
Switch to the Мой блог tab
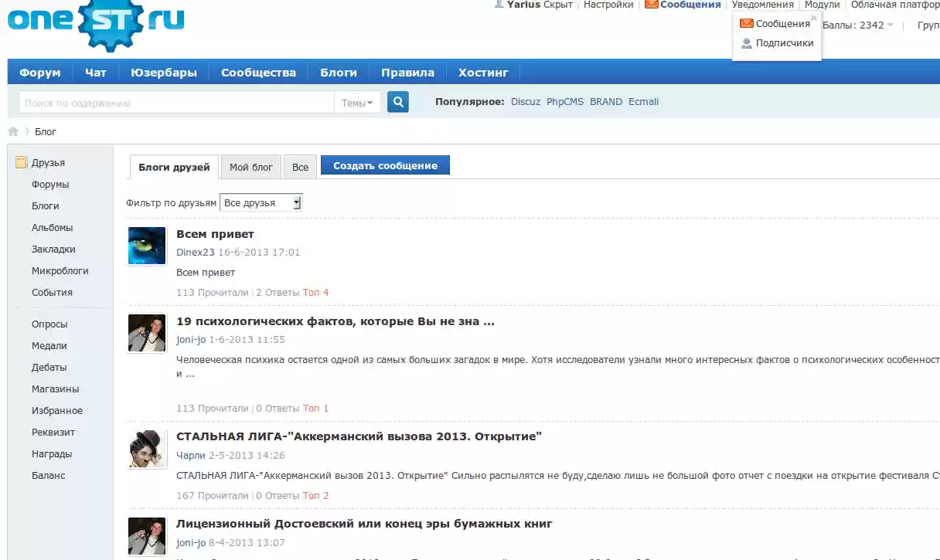pos(250,167)
